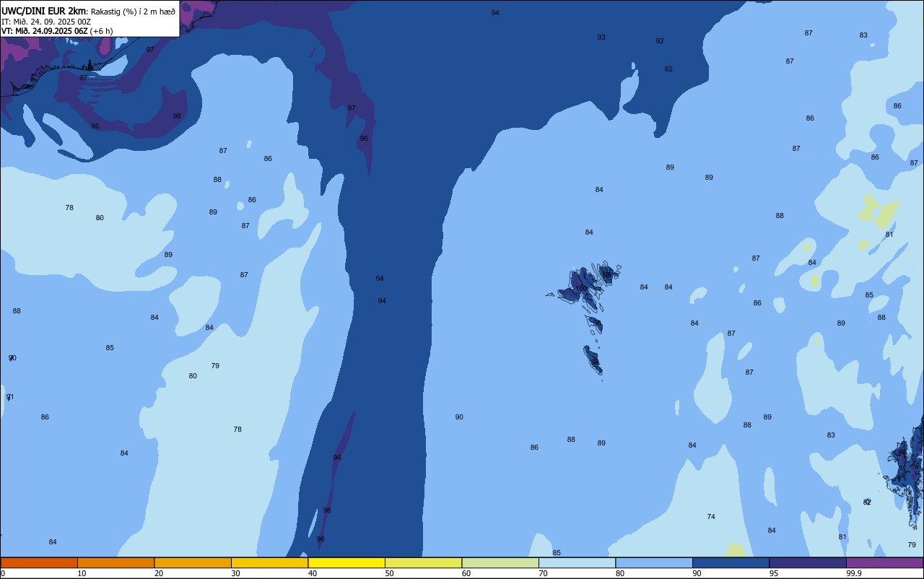Viewport: 924px width, 579px height.
Task: Select the pale blue 70–80 legend swatch
Action: pos(577,562)
